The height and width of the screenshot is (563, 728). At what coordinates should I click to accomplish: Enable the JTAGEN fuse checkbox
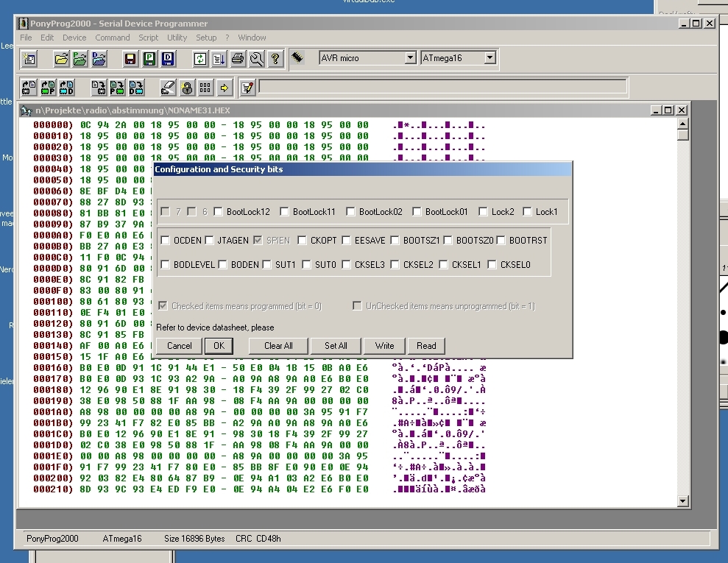coord(209,241)
